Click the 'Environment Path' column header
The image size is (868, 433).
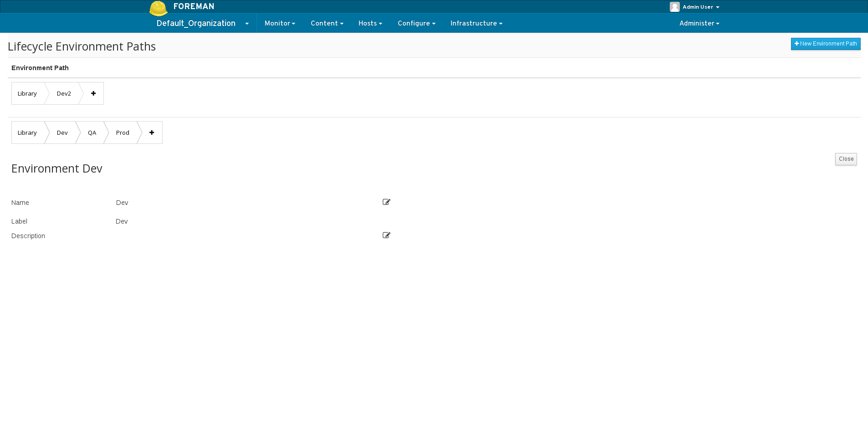tap(40, 68)
